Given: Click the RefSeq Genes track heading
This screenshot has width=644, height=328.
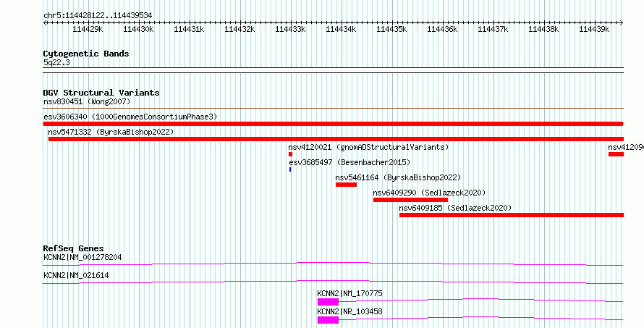Looking at the screenshot, I should [x=74, y=248].
